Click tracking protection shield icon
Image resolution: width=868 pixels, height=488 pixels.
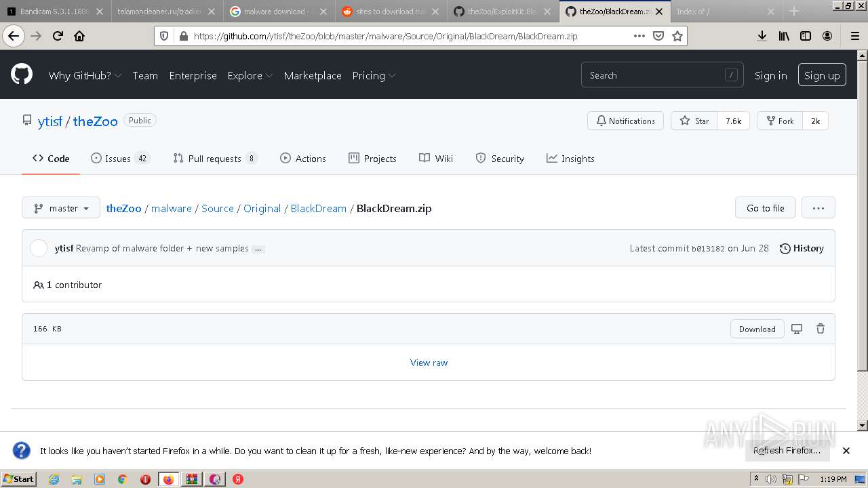(165, 36)
